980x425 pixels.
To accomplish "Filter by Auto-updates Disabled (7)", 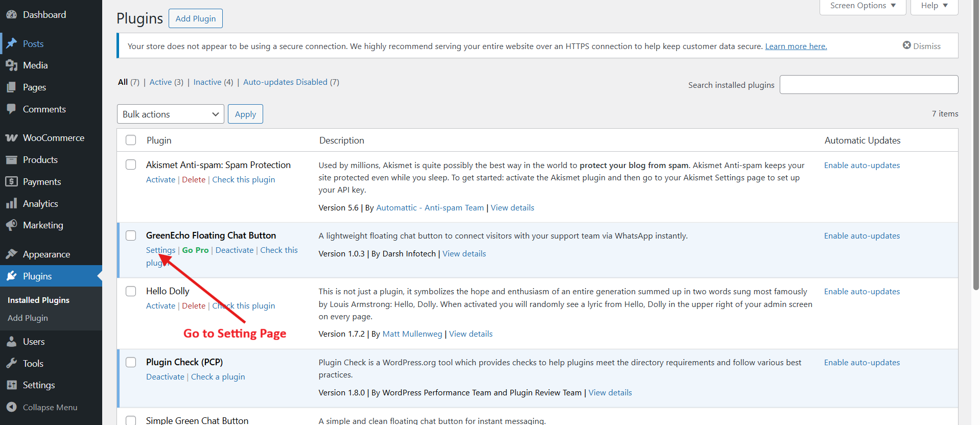I will 291,82.
